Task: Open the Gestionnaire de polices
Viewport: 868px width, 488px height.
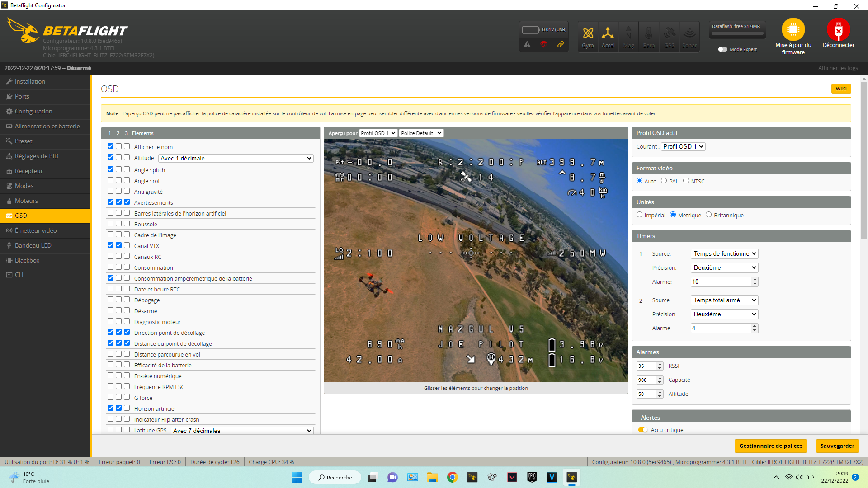Action: 770,446
